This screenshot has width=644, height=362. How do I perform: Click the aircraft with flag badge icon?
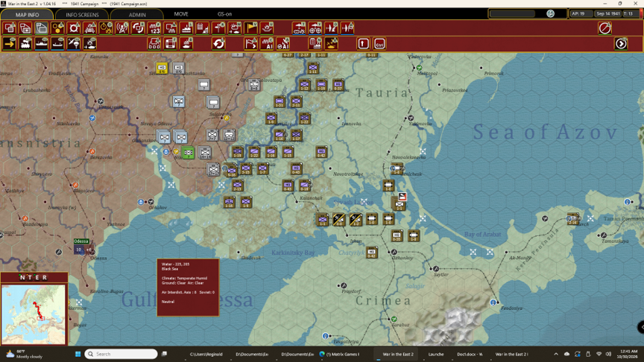point(347,28)
